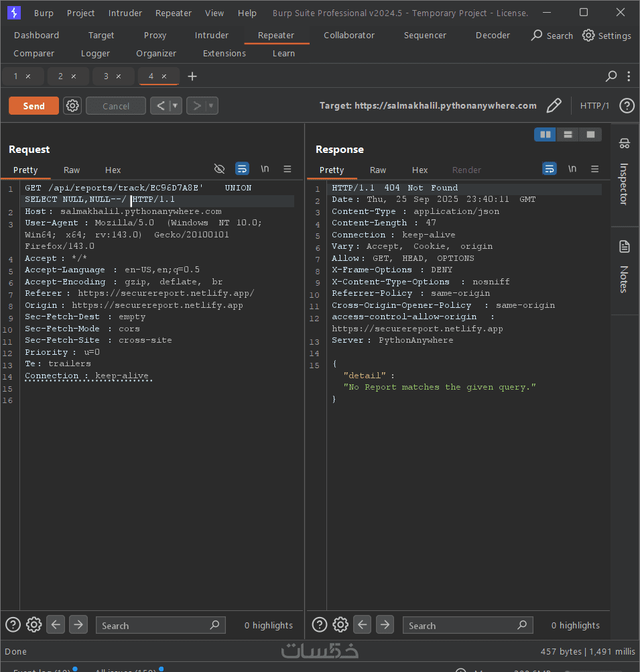The height and width of the screenshot is (672, 640).
Task: Jump to next request search match
Action: 78,624
